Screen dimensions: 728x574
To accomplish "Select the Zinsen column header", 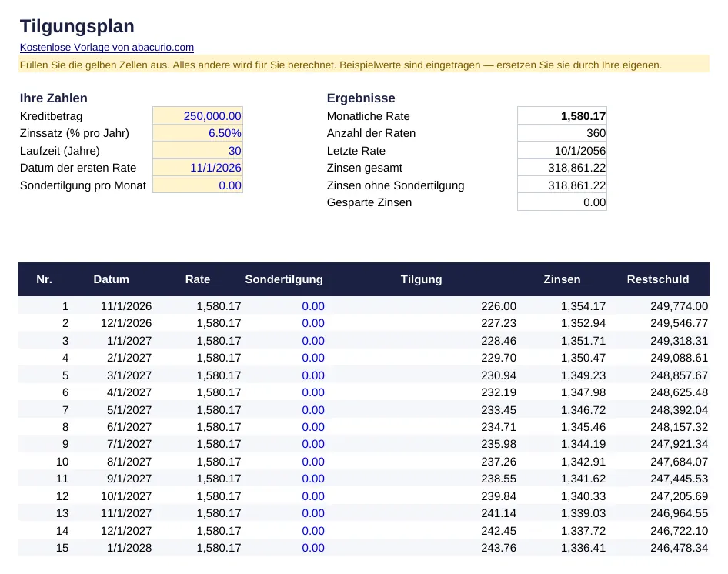I will coord(563,279).
